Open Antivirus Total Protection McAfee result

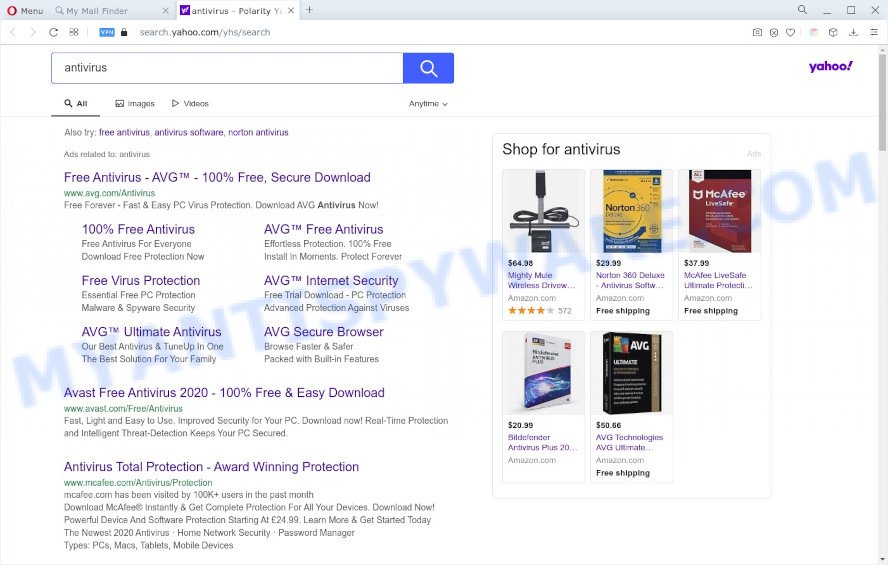click(x=211, y=467)
